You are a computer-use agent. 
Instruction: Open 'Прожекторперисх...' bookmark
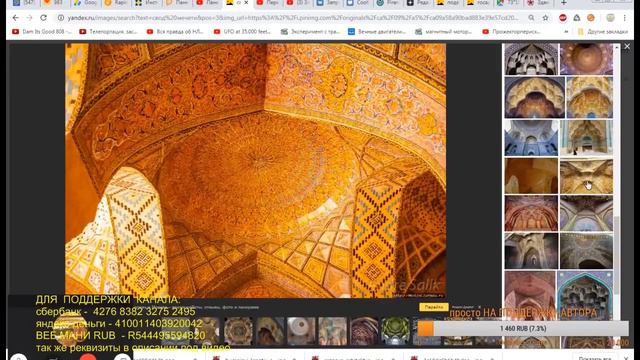click(x=511, y=31)
